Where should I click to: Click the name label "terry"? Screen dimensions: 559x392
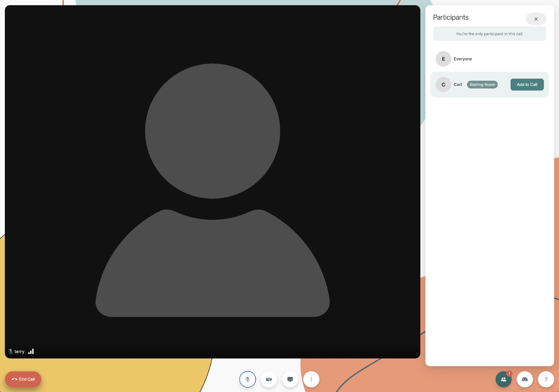tap(20, 352)
